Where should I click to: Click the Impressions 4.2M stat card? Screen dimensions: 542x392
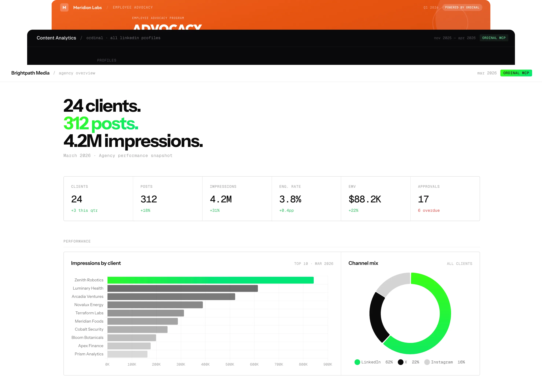coord(237,199)
